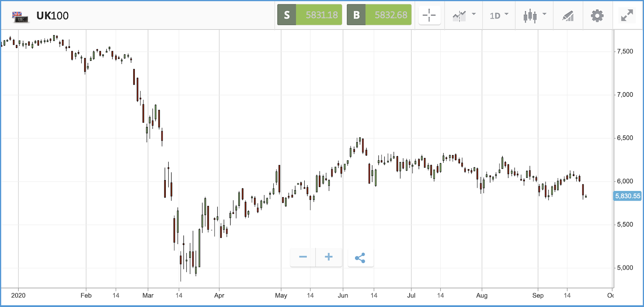Click the 5,000 price axis label
The width and height of the screenshot is (644, 307).
(x=625, y=268)
